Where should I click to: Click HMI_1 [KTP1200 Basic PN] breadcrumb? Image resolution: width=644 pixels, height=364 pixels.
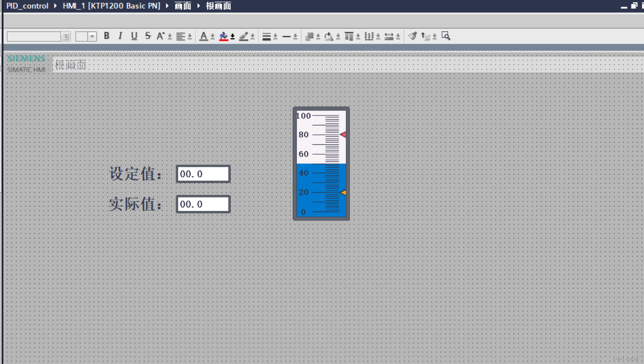(111, 6)
